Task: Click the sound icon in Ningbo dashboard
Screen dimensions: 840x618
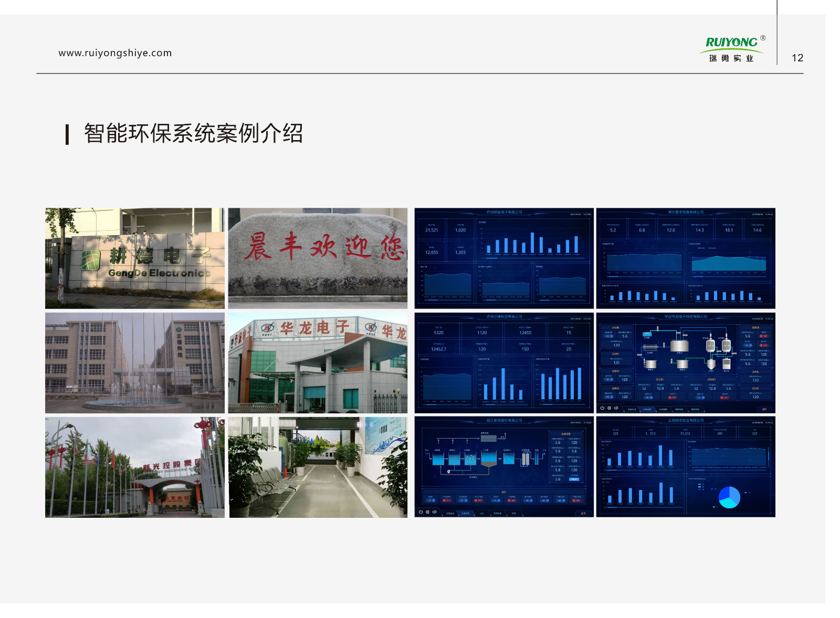Action: pos(616,408)
